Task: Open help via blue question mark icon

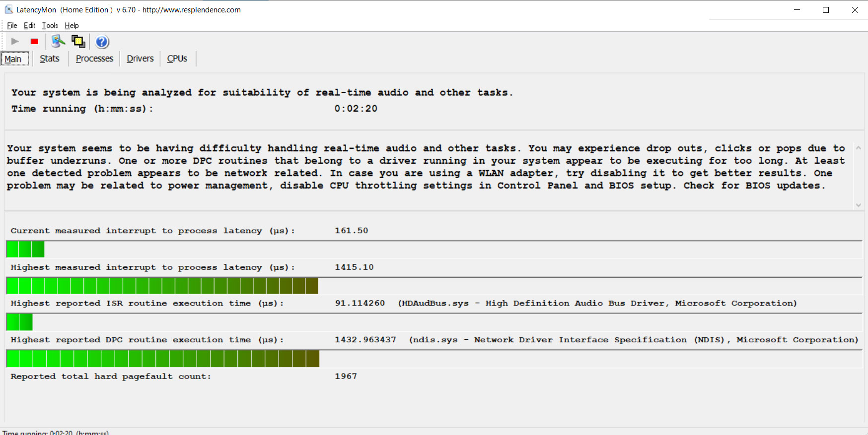Action: (x=102, y=42)
